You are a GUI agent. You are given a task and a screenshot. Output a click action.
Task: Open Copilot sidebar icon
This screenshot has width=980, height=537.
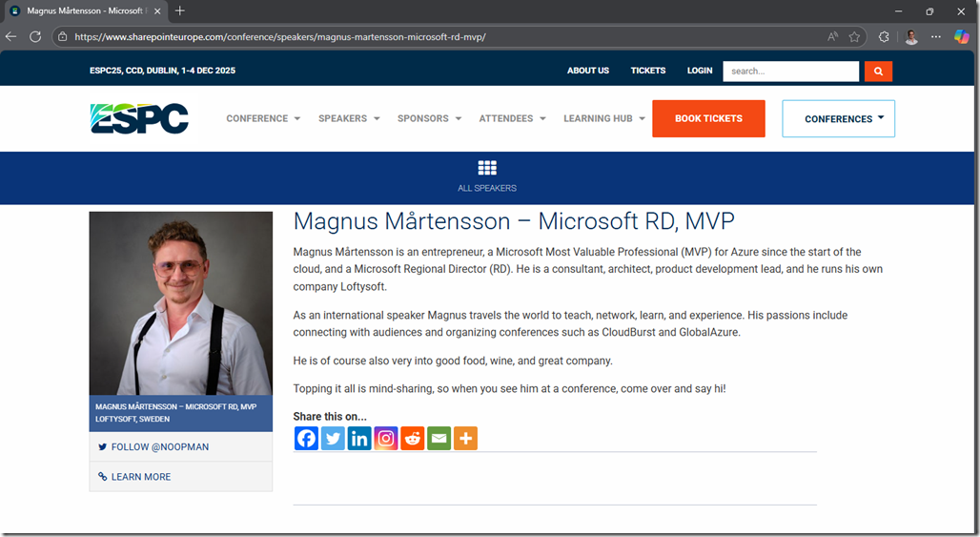961,37
